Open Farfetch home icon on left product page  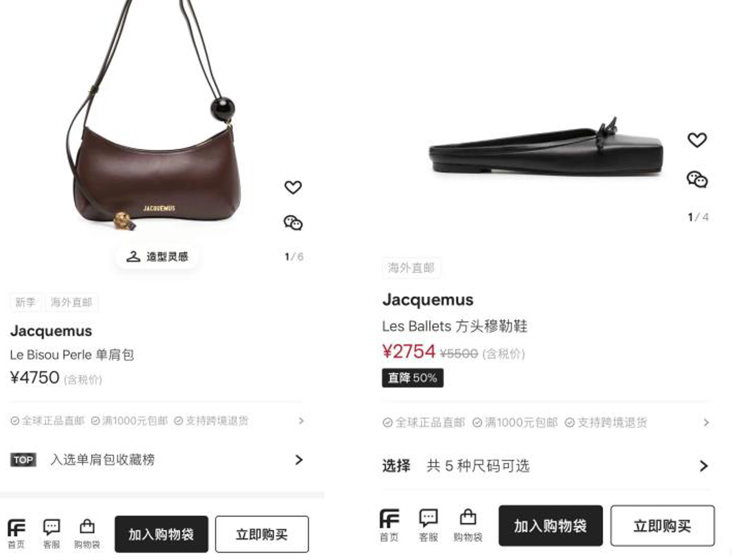pos(16,533)
